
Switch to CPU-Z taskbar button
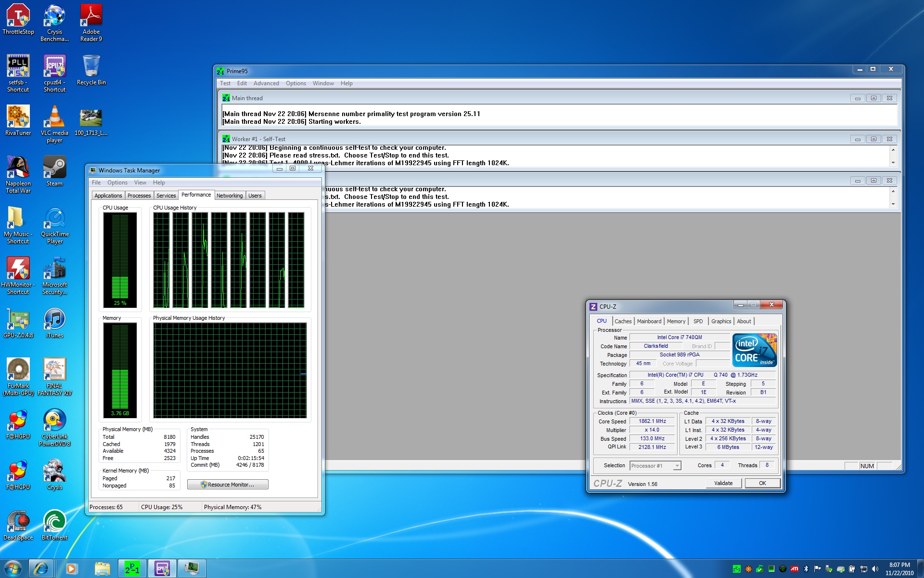[162, 568]
